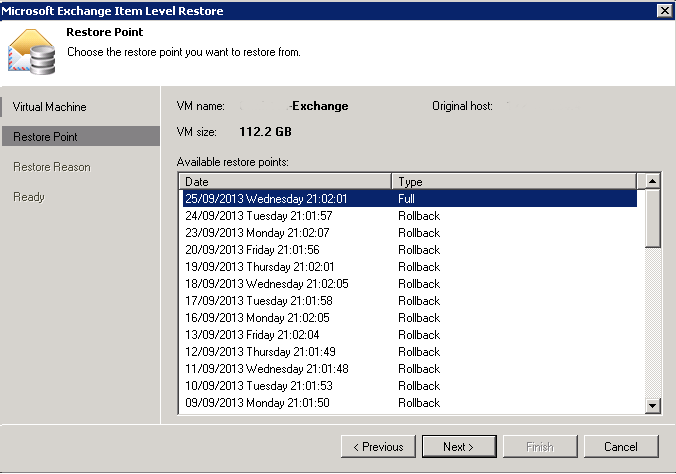This screenshot has height=474, width=676.
Task: Click the Original host label
Action: [x=462, y=106]
